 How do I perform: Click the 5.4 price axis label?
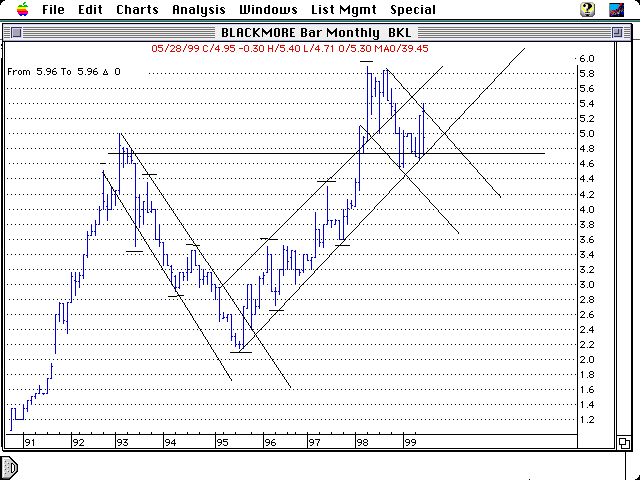(587, 104)
